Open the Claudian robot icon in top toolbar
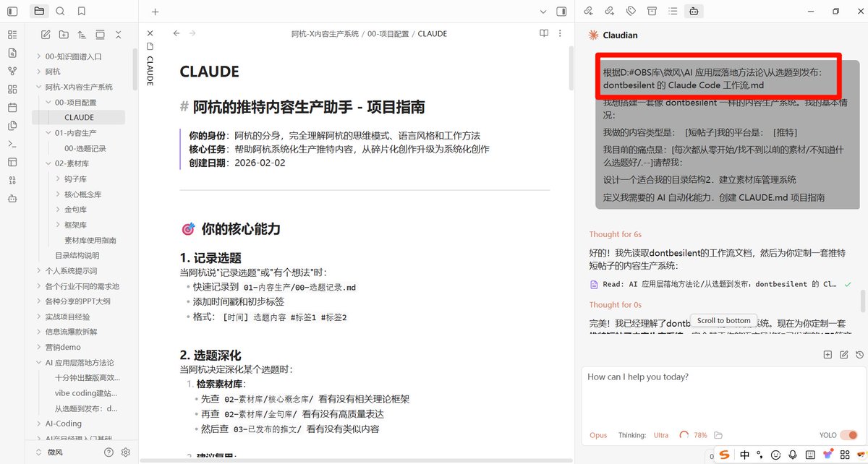 [x=693, y=12]
